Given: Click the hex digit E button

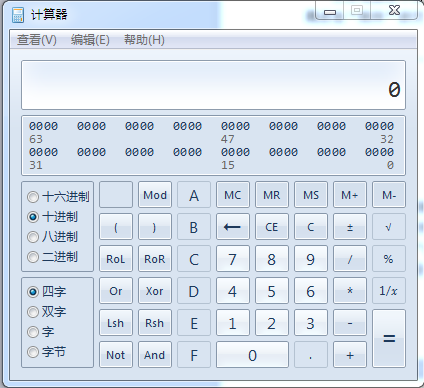Looking at the screenshot, I should (194, 323).
